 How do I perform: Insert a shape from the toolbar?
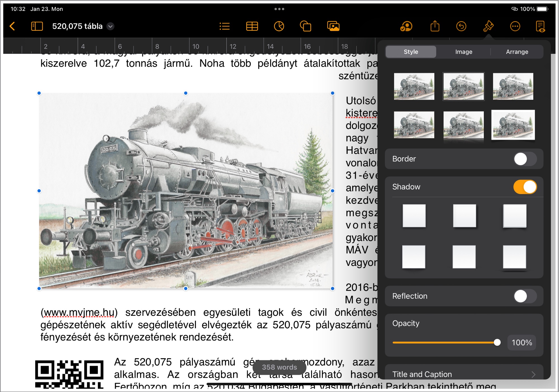pos(305,26)
